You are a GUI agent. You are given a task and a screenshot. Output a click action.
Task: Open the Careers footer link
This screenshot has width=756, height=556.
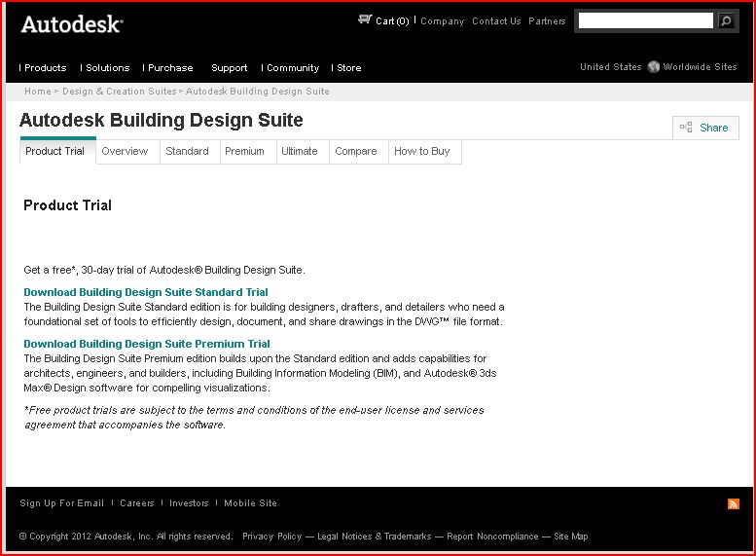[137, 502]
